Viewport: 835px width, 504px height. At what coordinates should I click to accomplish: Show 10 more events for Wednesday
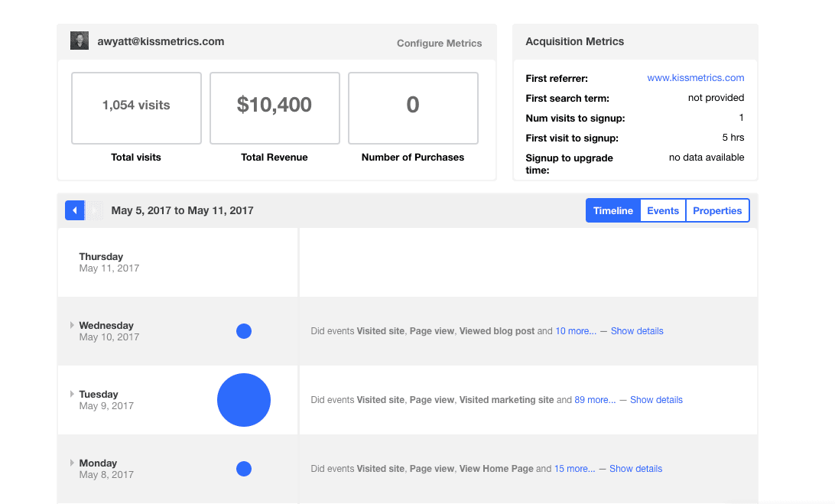576,331
